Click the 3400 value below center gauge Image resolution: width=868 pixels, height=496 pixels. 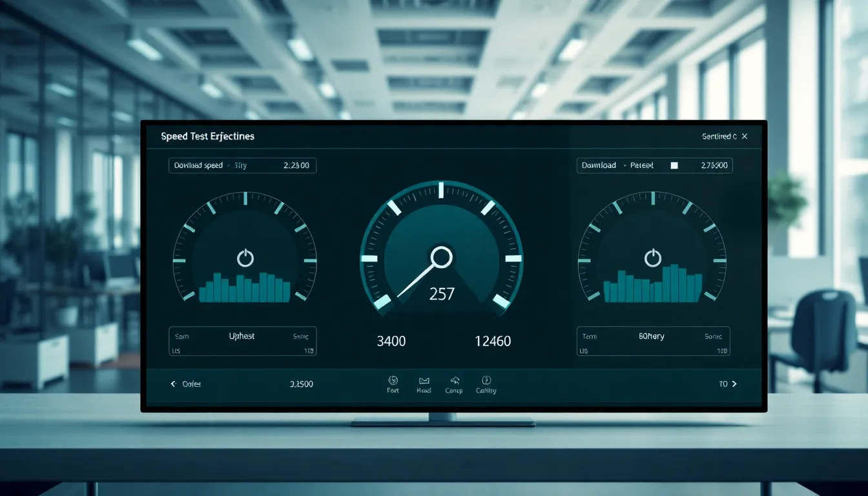pos(391,341)
